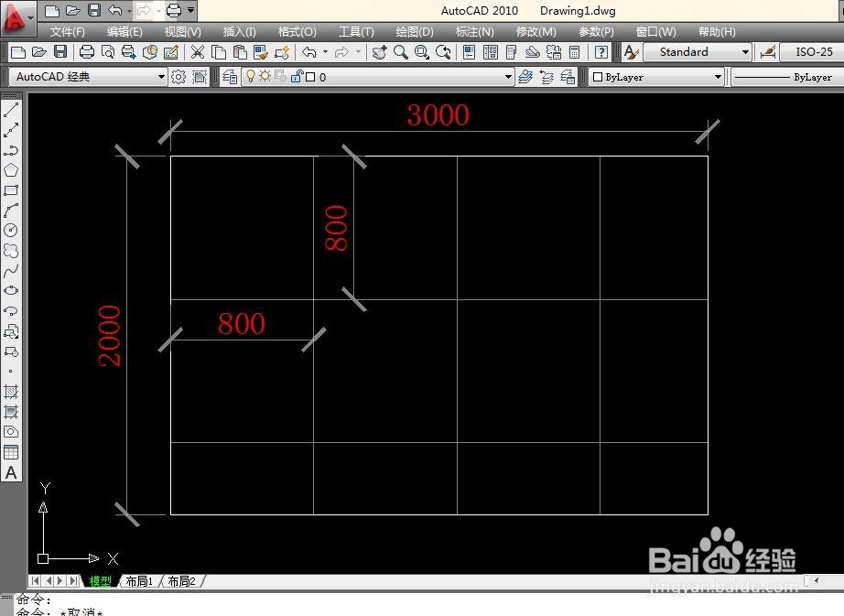Open the 绘图(D) menu

point(415,32)
